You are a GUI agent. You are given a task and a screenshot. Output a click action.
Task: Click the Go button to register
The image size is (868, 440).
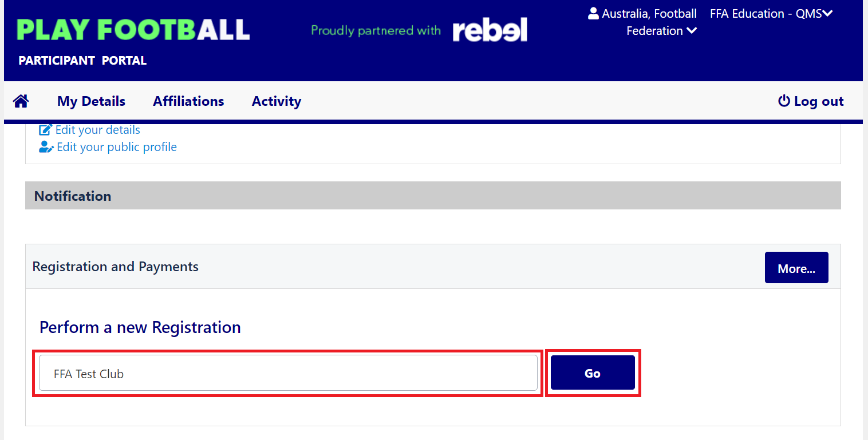tap(592, 372)
